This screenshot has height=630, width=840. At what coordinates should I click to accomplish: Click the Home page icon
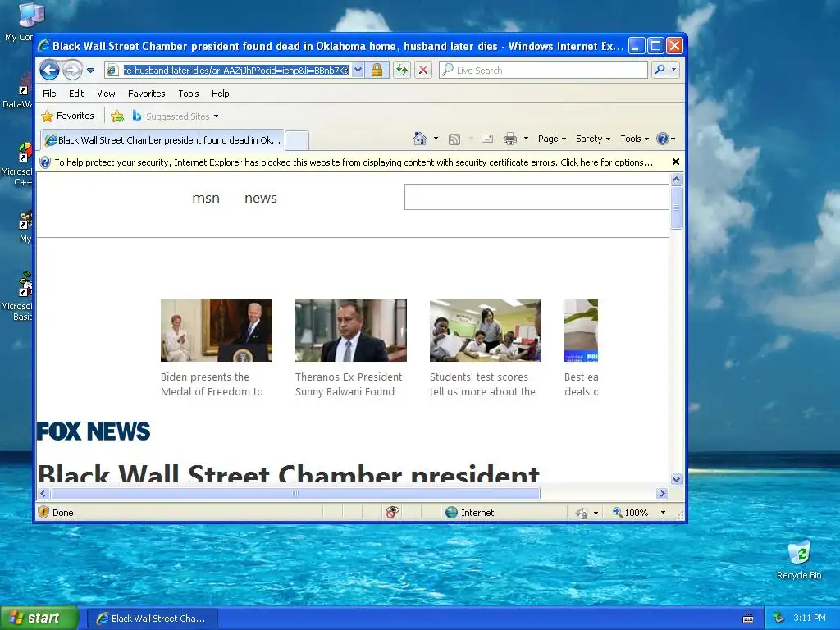pyautogui.click(x=420, y=139)
